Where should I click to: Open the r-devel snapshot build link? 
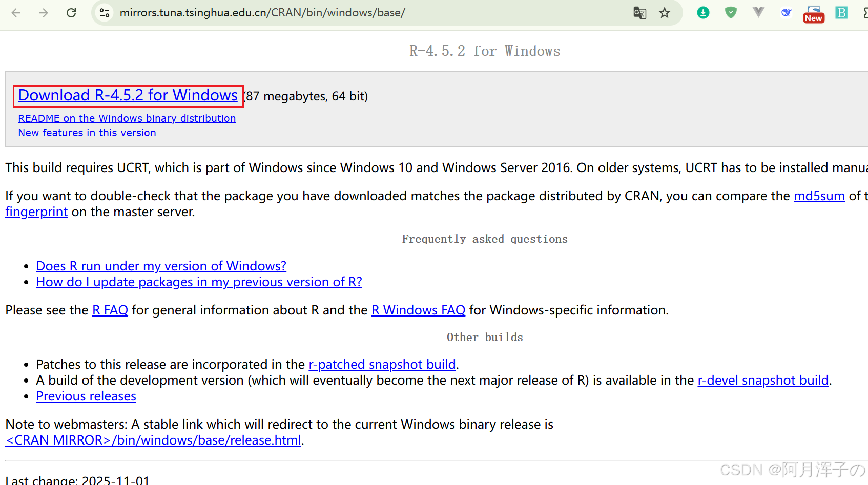pyautogui.click(x=763, y=381)
